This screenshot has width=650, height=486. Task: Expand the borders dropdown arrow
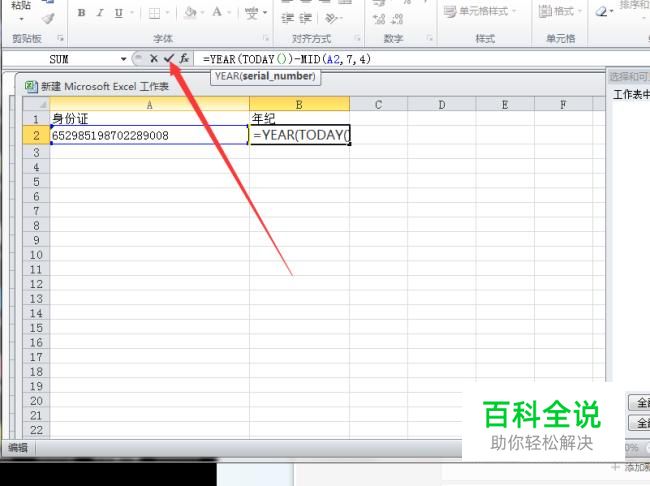(x=167, y=13)
